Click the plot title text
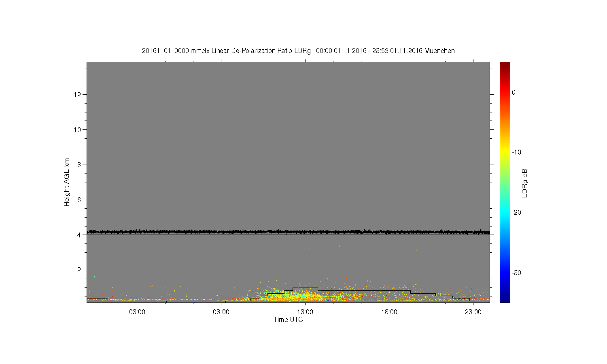This screenshot has height=364, width=607. click(298, 51)
